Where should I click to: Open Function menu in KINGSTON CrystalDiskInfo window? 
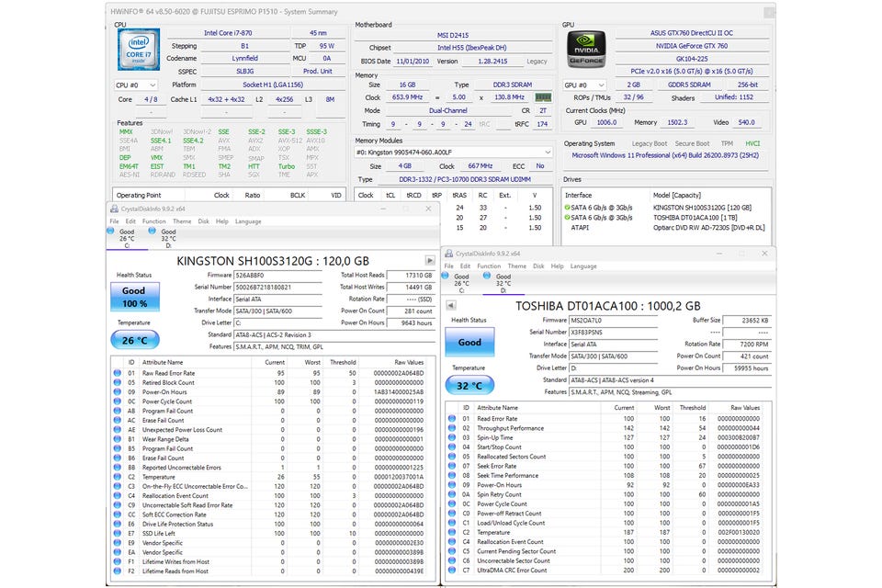(x=153, y=221)
